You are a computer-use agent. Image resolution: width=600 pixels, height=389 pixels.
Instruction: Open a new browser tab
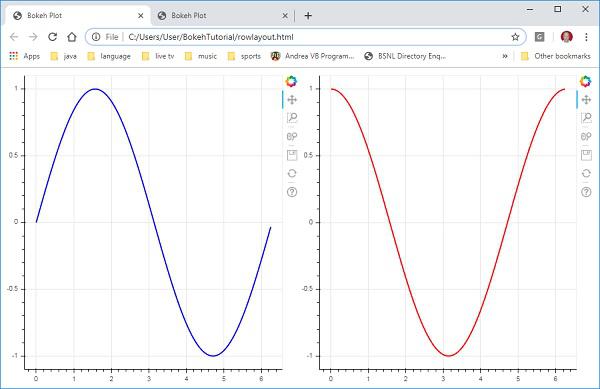click(x=308, y=16)
